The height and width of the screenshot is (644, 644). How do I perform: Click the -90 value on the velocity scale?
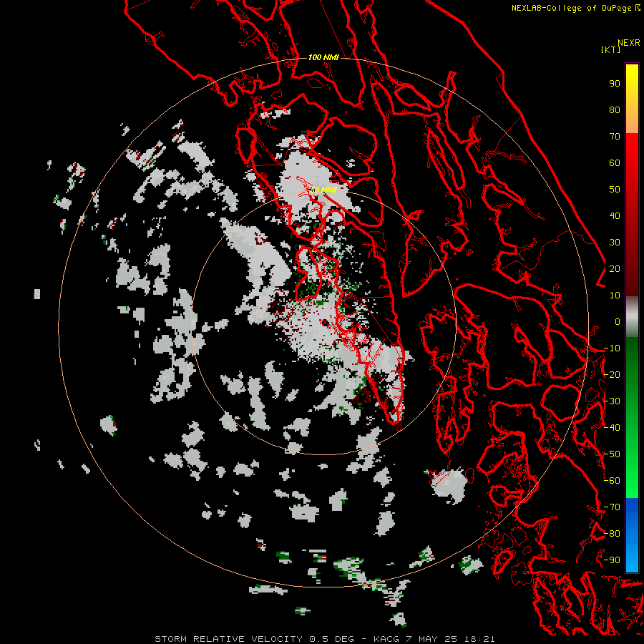pos(612,560)
